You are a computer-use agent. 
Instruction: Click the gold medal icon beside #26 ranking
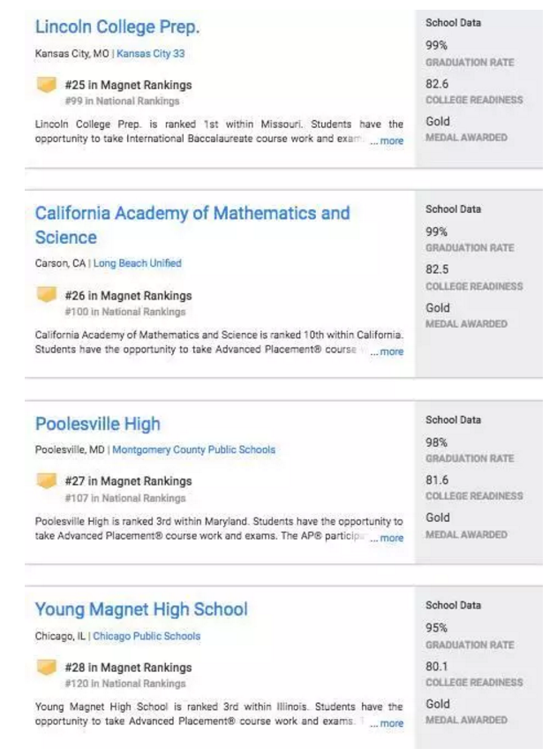(x=46, y=295)
